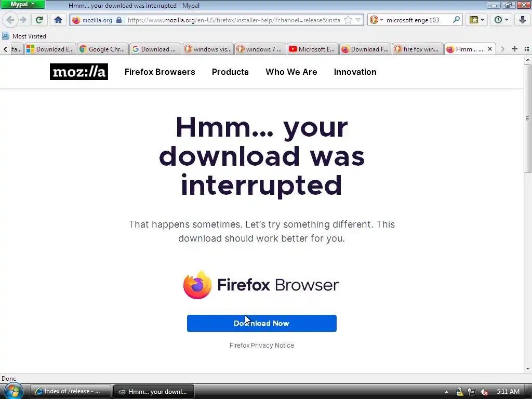Open the home page icon
Viewport: 532px width, 399px height.
[x=58, y=20]
